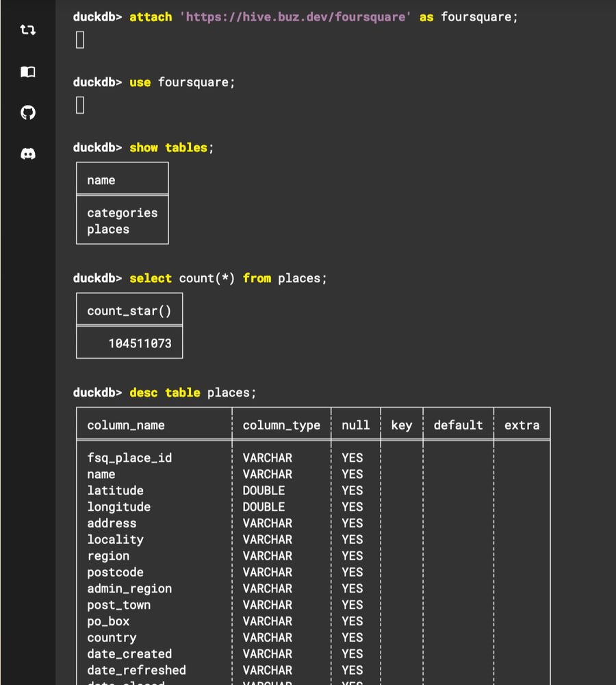Select the longitude row
The height and width of the screenshot is (685, 616).
(x=313, y=507)
